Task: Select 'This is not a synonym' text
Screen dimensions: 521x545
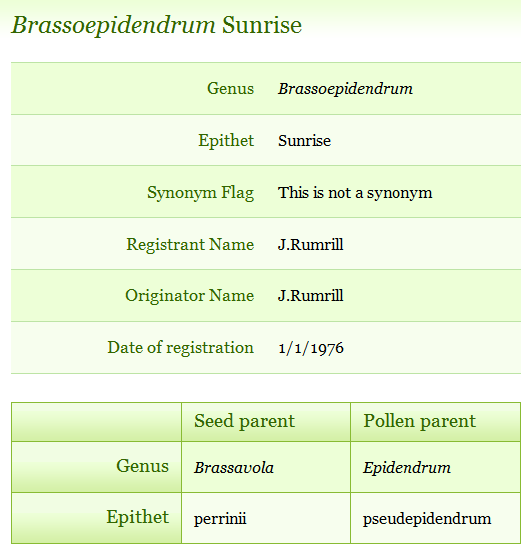Action: point(355,193)
